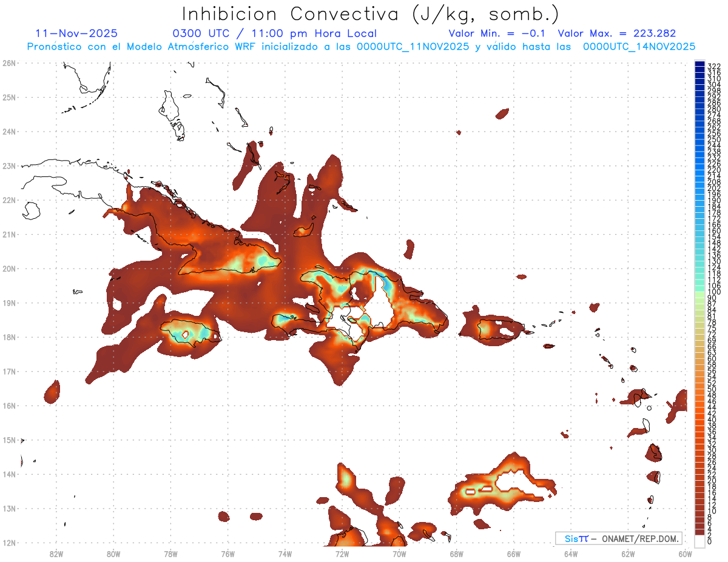This screenshot has height=562, width=728.
Task: Click the "80W" longitude label
Action: (x=113, y=554)
